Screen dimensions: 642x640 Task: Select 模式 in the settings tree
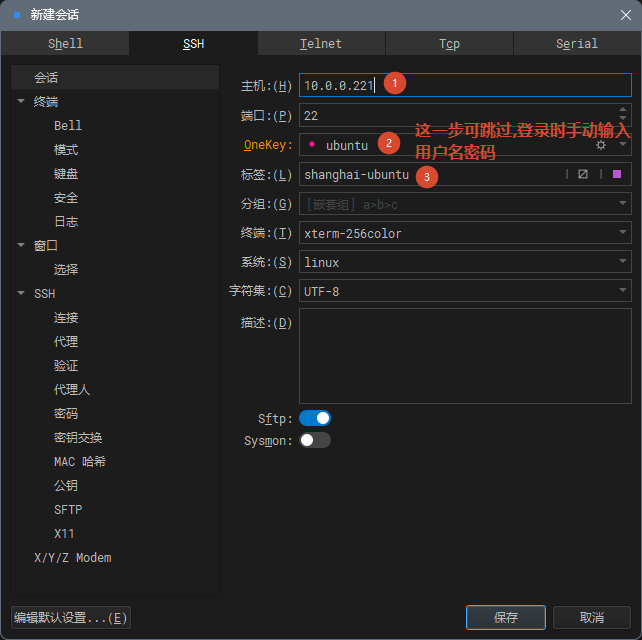66,149
